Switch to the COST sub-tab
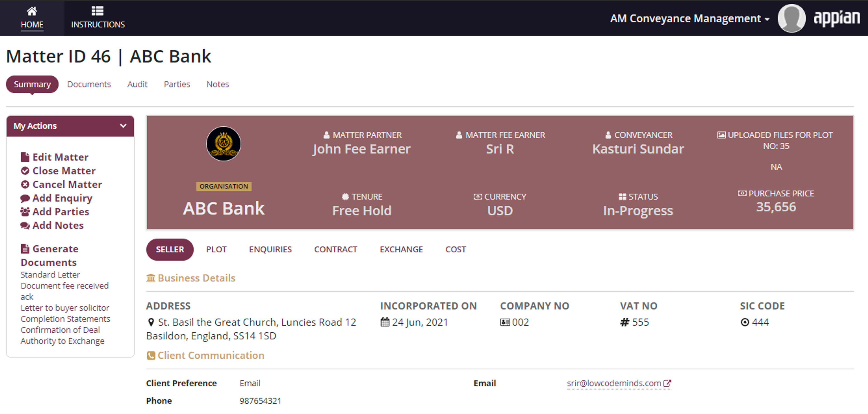The width and height of the screenshot is (868, 414). 455,249
